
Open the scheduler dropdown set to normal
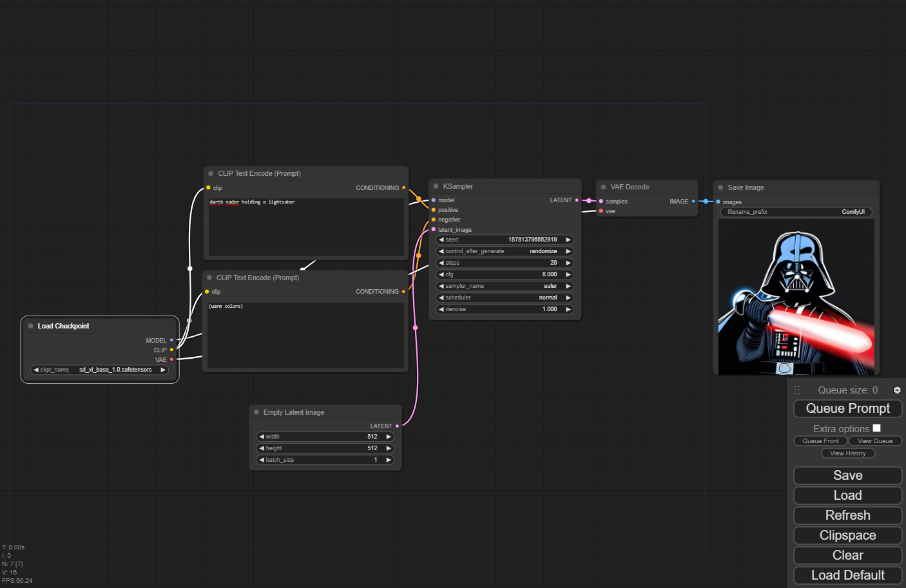(x=505, y=298)
